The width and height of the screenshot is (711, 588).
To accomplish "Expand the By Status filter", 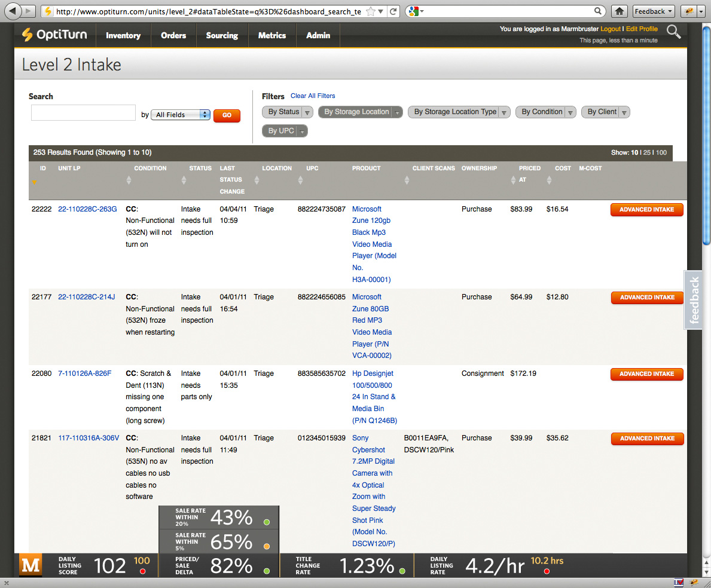I will pyautogui.click(x=288, y=112).
